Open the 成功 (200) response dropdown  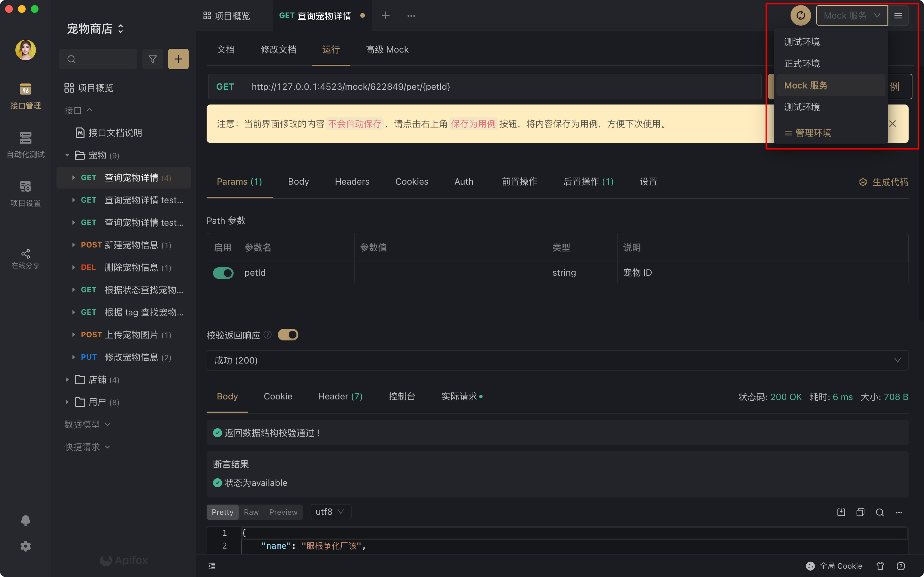(x=557, y=360)
